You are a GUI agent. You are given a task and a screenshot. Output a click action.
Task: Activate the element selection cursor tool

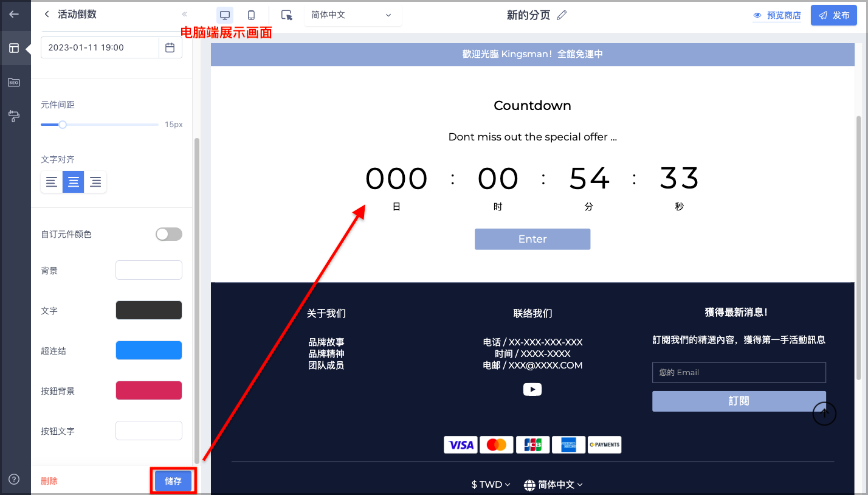286,15
